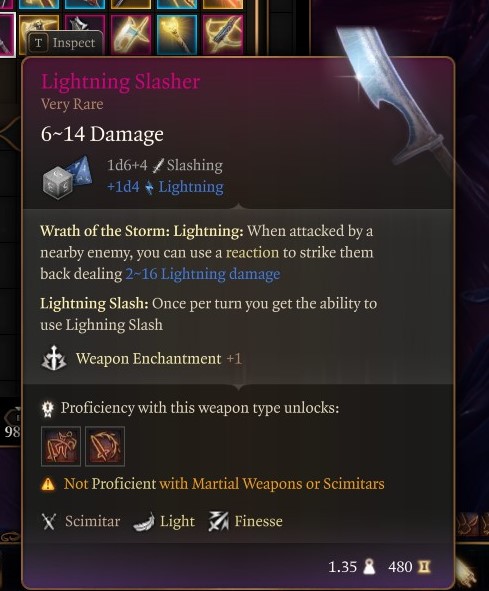Click the +1d4 Lightning damage line
Screen dimensions: 489x591
pyautogui.click(x=165, y=187)
